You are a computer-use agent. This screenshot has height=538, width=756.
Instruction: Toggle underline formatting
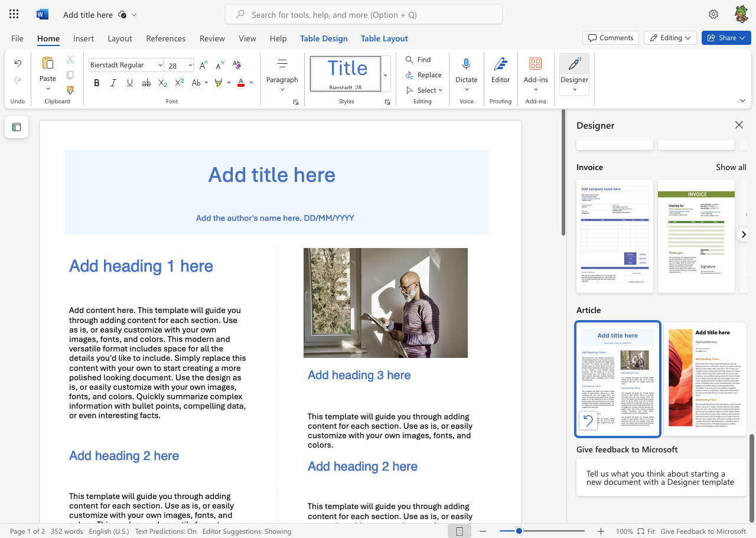coord(129,83)
